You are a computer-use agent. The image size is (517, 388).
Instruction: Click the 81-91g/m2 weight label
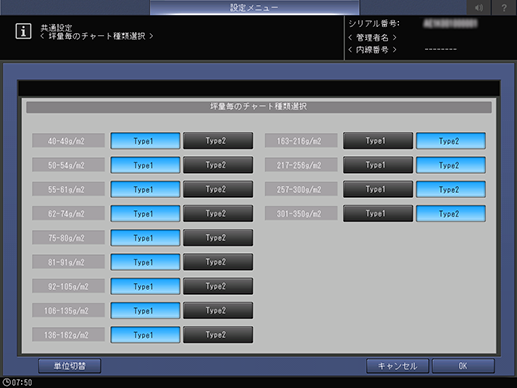pyautogui.click(x=68, y=262)
